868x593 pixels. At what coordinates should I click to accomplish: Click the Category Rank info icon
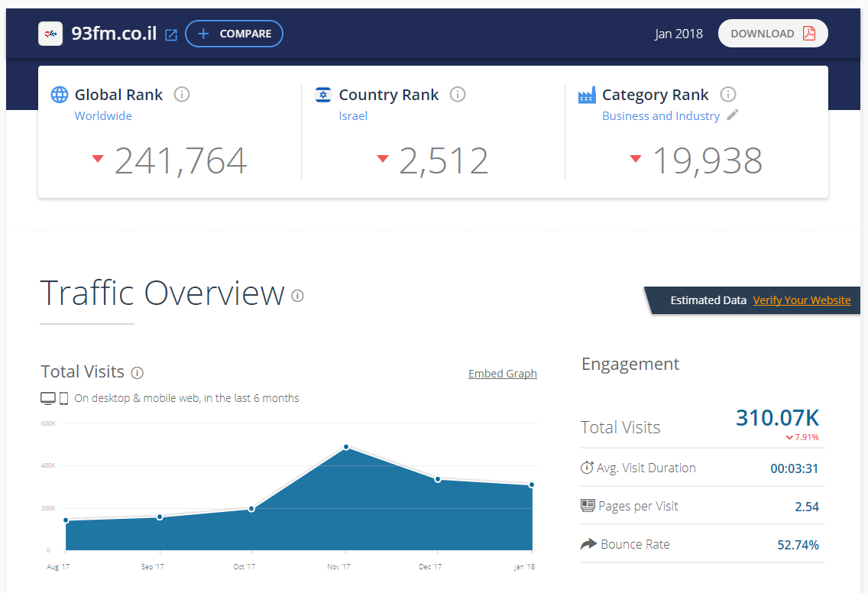point(728,95)
